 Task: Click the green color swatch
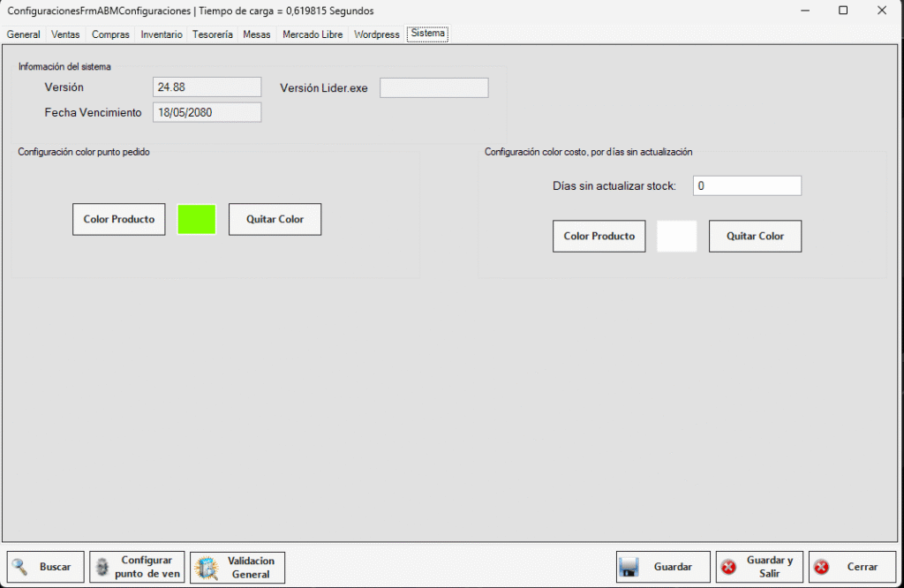[x=197, y=219]
